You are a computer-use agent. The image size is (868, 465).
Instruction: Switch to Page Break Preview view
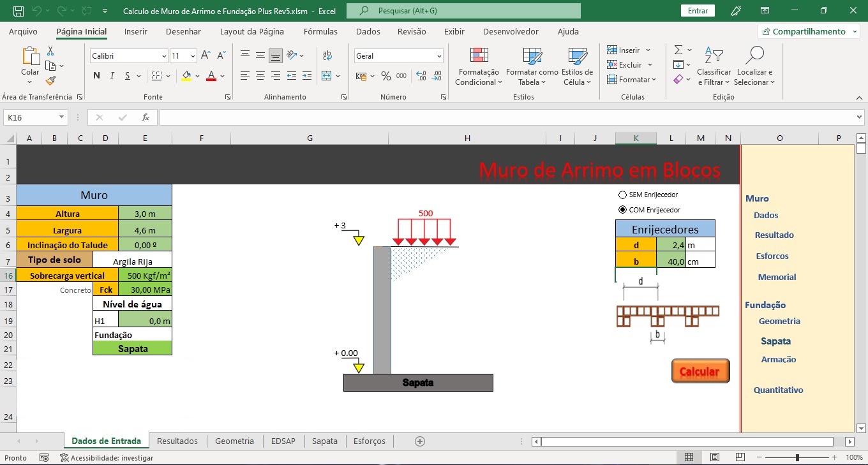740,457
